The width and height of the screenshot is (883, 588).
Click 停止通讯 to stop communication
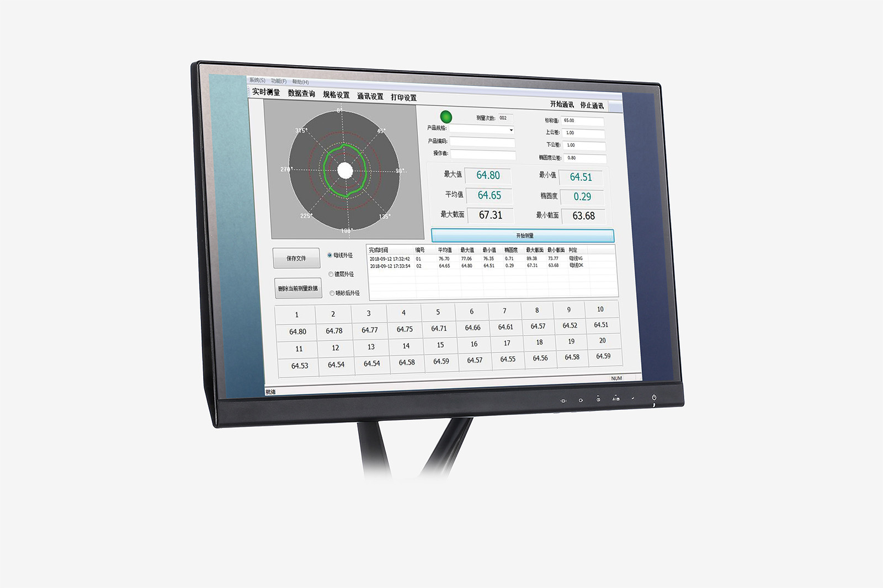point(592,105)
